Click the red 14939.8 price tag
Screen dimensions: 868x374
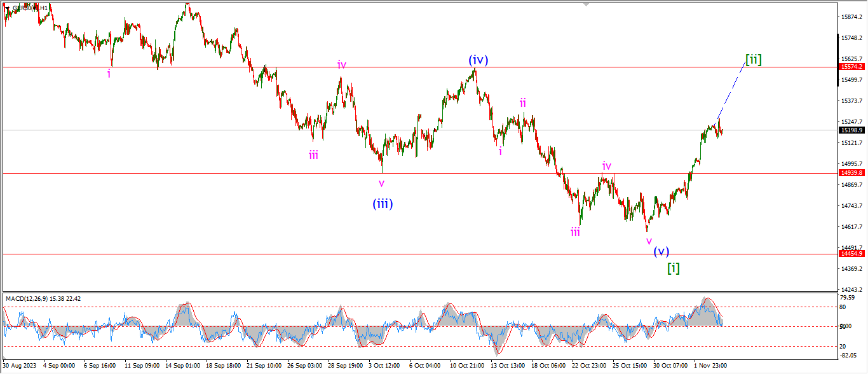coord(851,172)
